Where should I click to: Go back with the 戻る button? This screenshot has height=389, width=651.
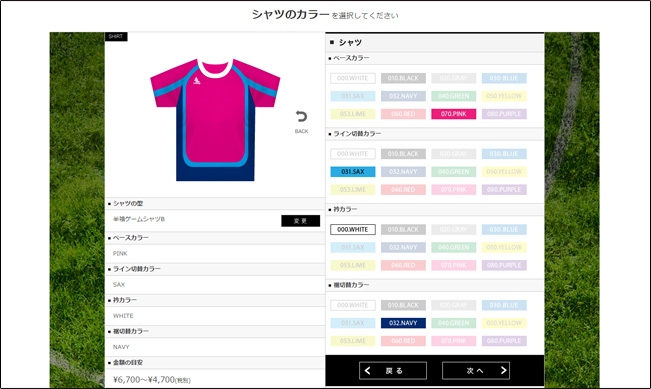tap(393, 371)
